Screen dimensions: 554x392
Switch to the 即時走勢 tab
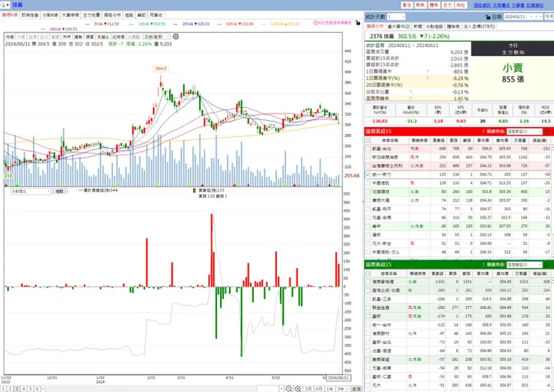(30, 15)
